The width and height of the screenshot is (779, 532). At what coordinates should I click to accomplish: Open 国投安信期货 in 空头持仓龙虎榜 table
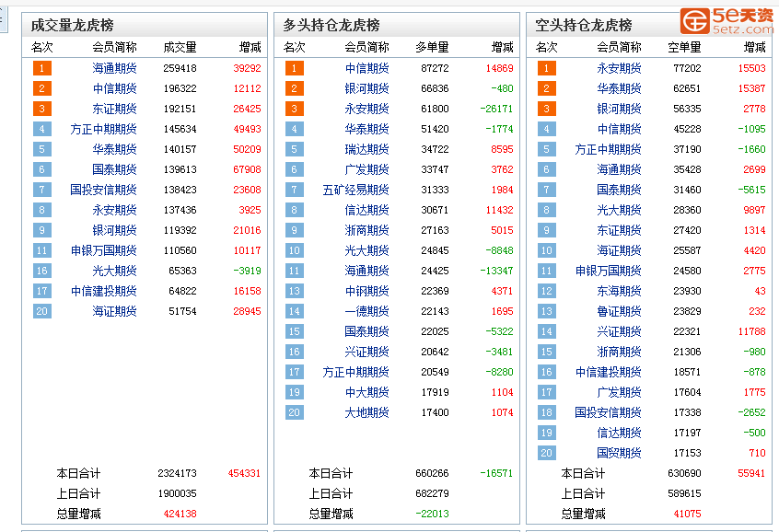[608, 412]
